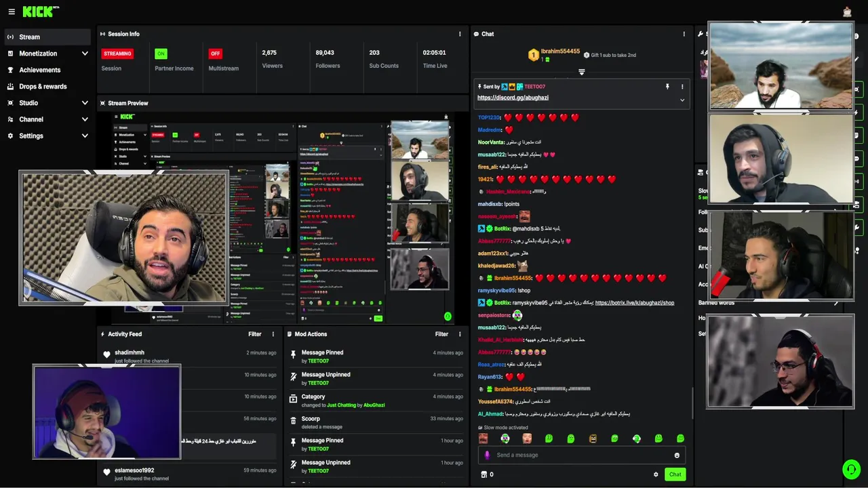868x488 pixels.
Task: Click the Stream Preview video thumbnail
Action: click(x=283, y=219)
